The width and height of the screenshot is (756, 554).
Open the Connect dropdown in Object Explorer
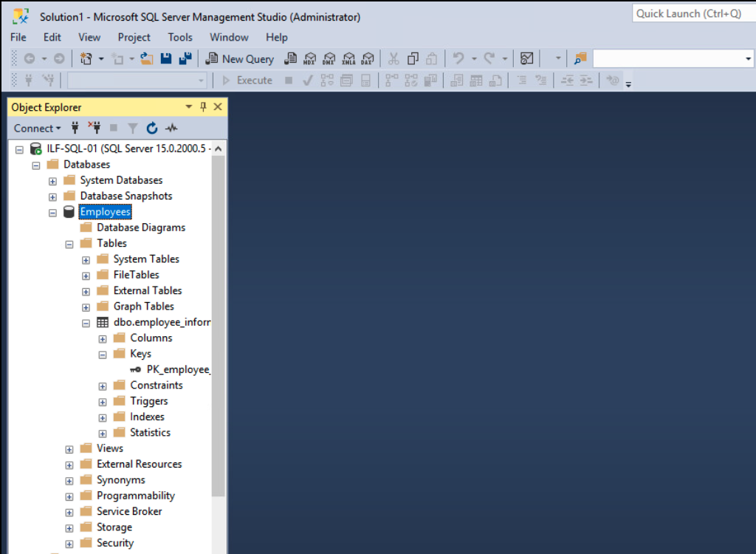(x=37, y=129)
